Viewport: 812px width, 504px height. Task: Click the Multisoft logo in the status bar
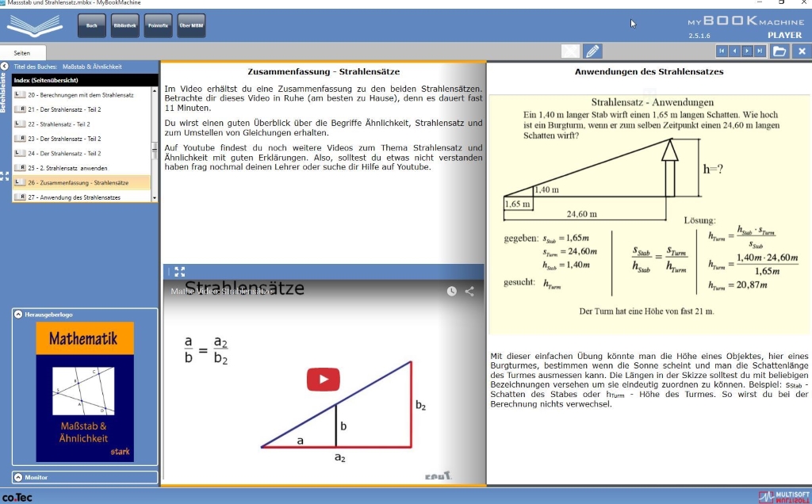tap(784, 498)
